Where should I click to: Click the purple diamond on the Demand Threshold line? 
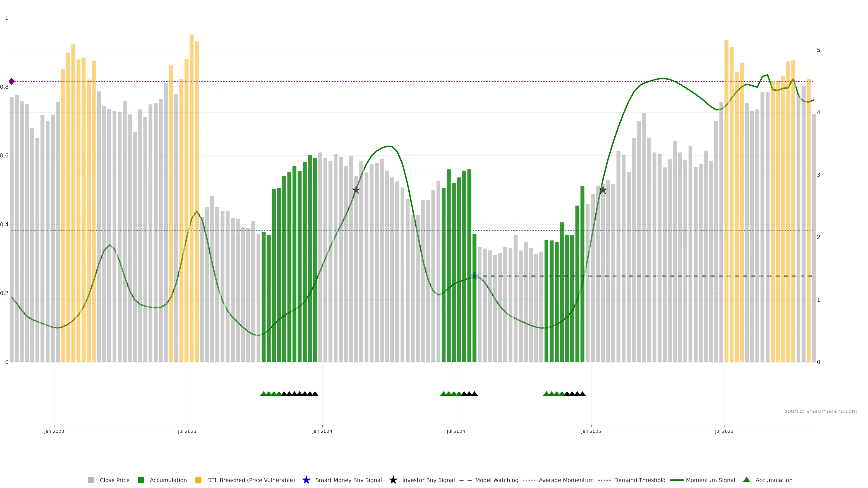coord(12,81)
